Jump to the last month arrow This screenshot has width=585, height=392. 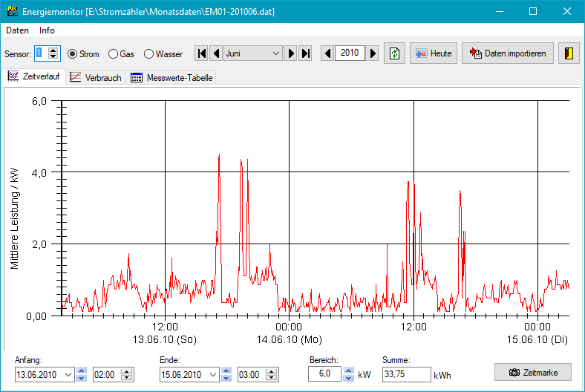(305, 53)
